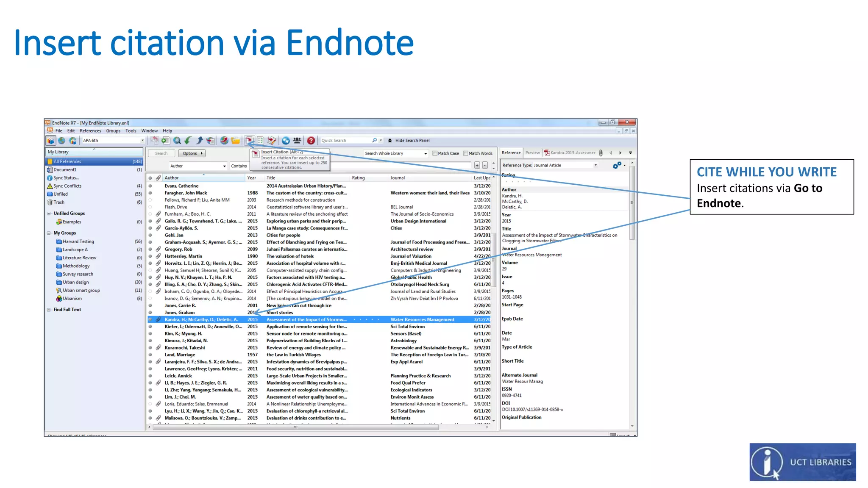Enable the Match Words checkbox
868x488 pixels.
pyautogui.click(x=466, y=153)
